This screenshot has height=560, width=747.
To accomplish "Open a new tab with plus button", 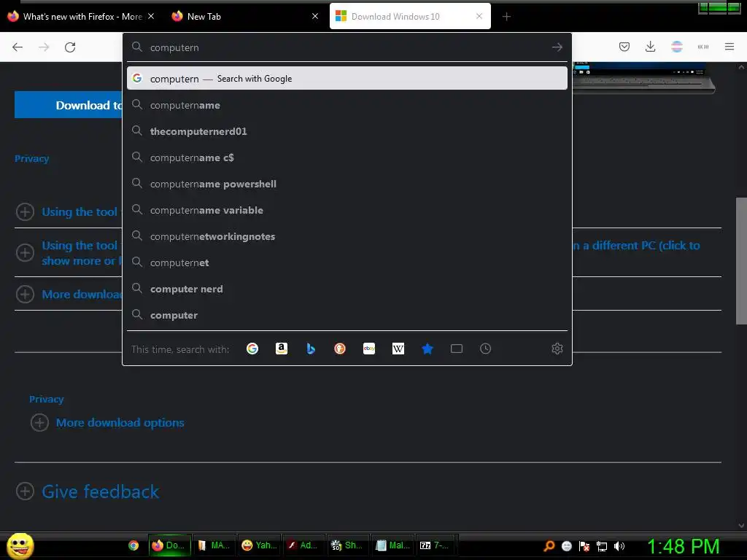I will tap(506, 17).
